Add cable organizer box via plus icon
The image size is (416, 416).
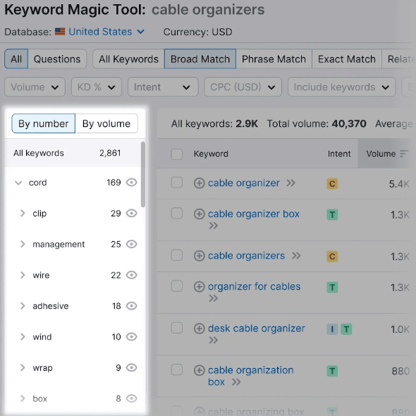pyautogui.click(x=199, y=214)
